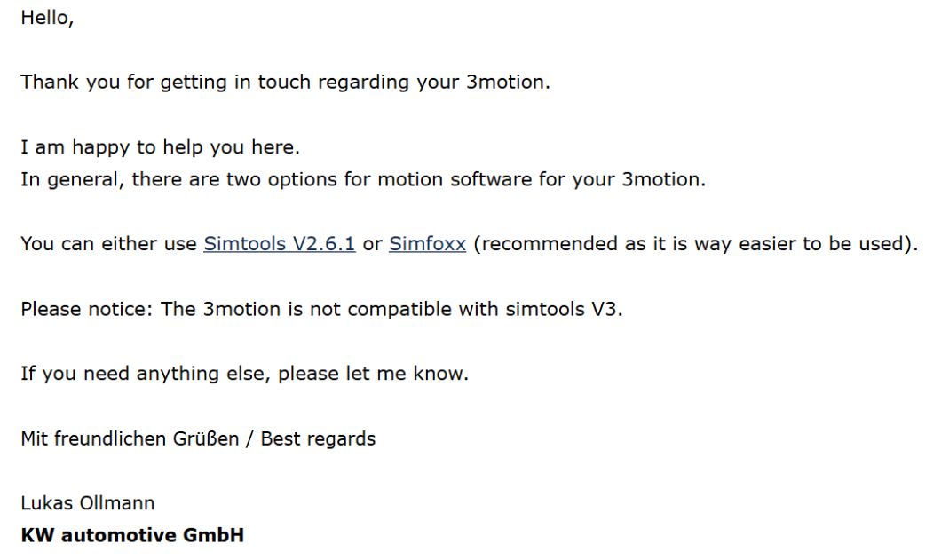Click the 'In general, there are two options' line
This screenshot has height=560, width=949.
tap(363, 179)
